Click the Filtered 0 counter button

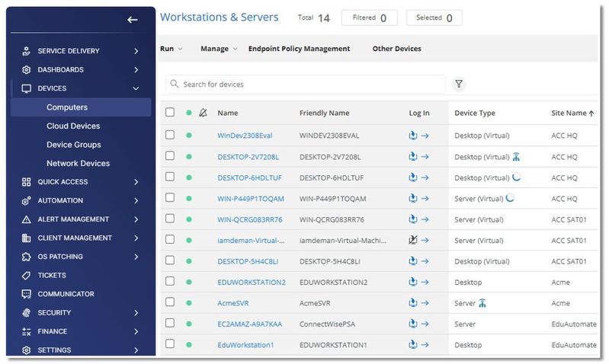(x=370, y=18)
